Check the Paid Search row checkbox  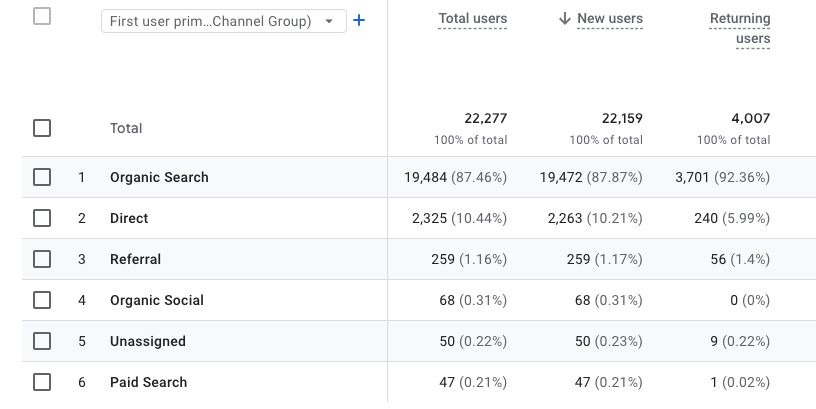point(42,382)
